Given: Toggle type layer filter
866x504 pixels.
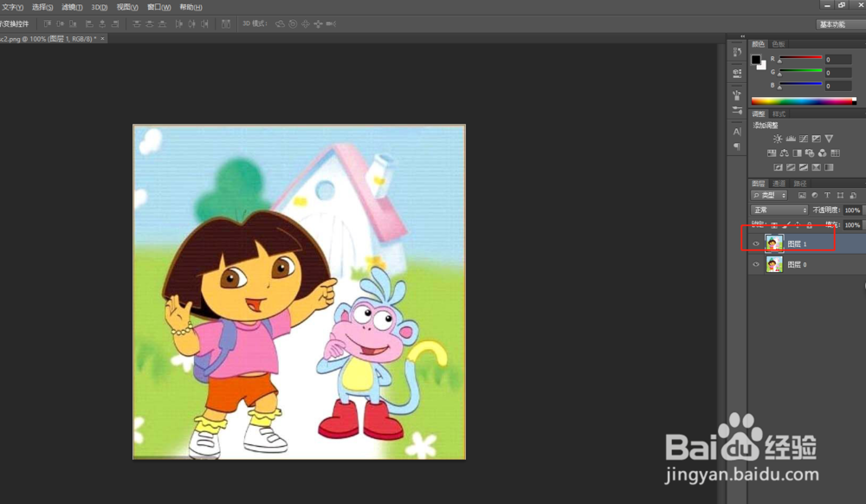Looking at the screenshot, I should (827, 196).
